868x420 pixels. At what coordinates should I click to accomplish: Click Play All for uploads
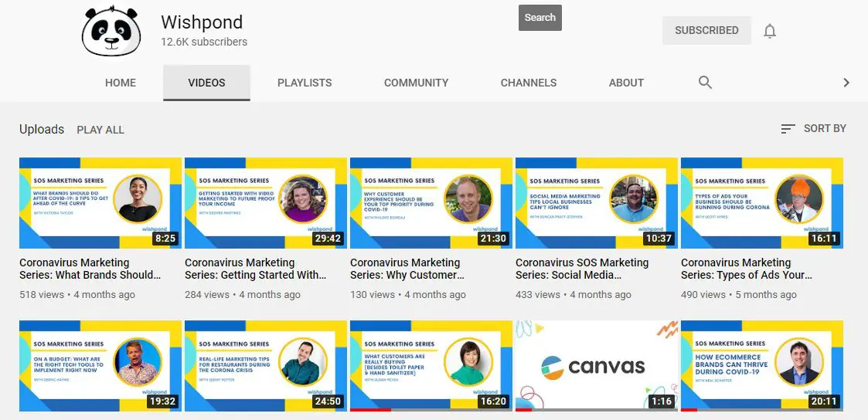pos(100,130)
